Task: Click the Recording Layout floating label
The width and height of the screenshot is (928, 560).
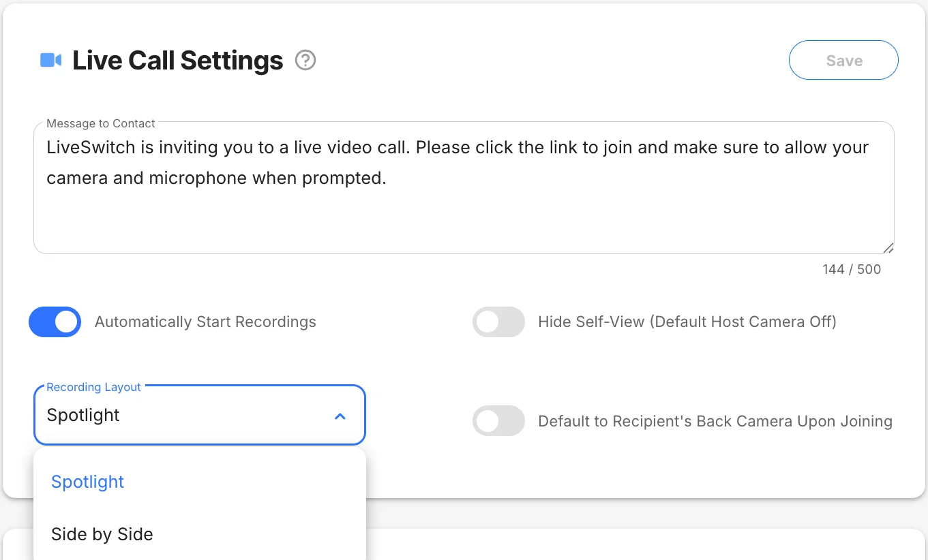Action: [93, 387]
